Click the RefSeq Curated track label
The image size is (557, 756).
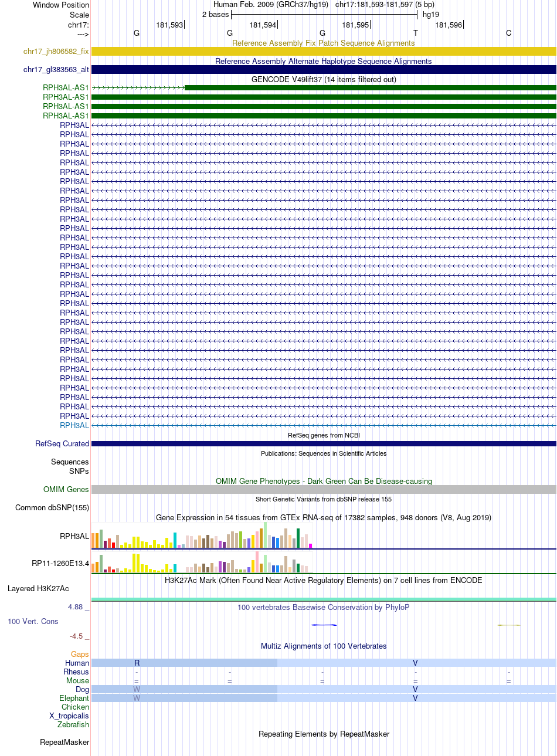pos(62,443)
